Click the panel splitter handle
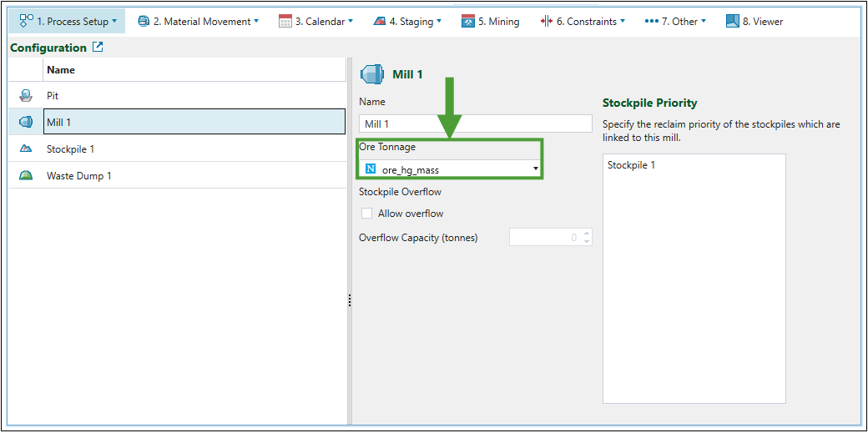This screenshot has width=868, height=433. [349, 301]
